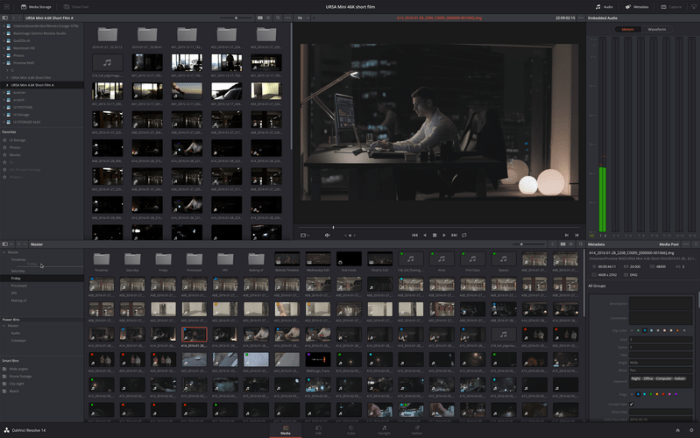Viewport: 700px width, 438px height.
Task: Click the viewer mode dropdown below the preview
Action: [305, 235]
